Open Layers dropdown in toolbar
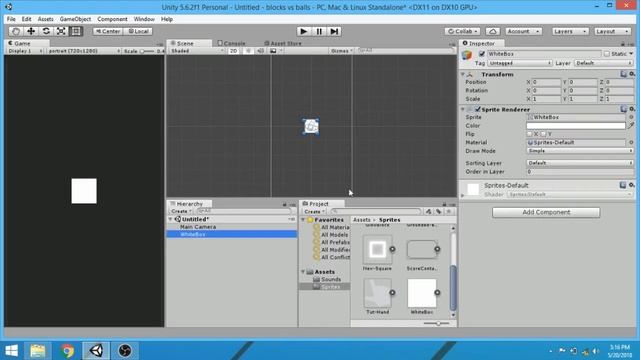 tap(570, 31)
